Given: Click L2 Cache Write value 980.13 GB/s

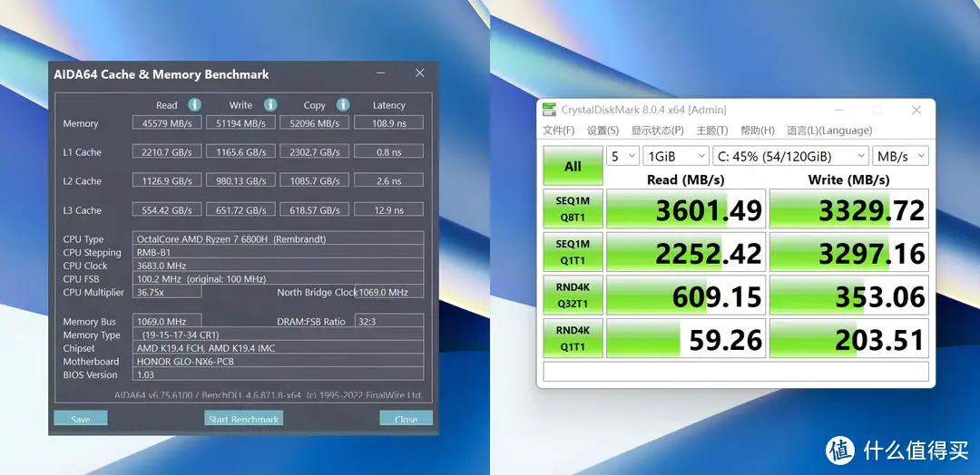Looking at the screenshot, I should click(x=240, y=180).
